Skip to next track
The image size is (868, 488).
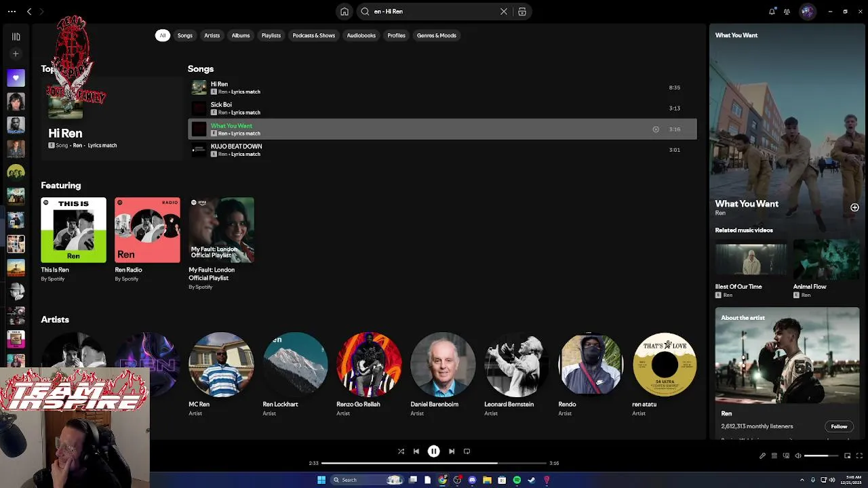(451, 451)
